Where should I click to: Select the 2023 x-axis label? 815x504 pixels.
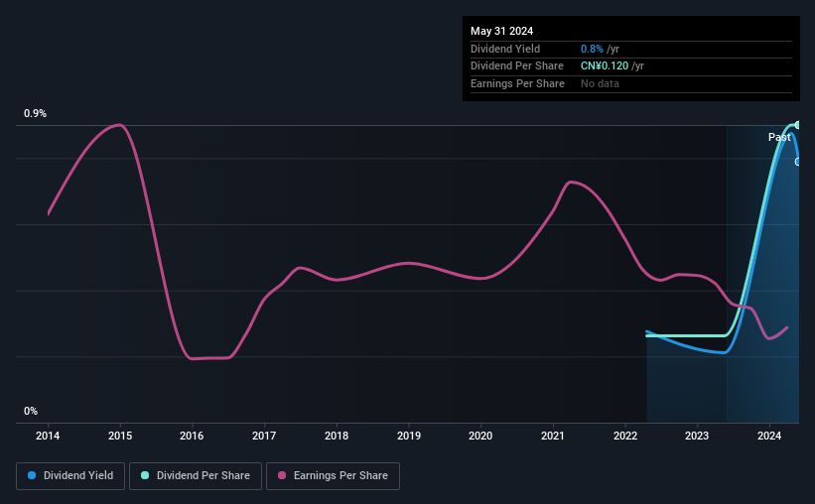(697, 436)
